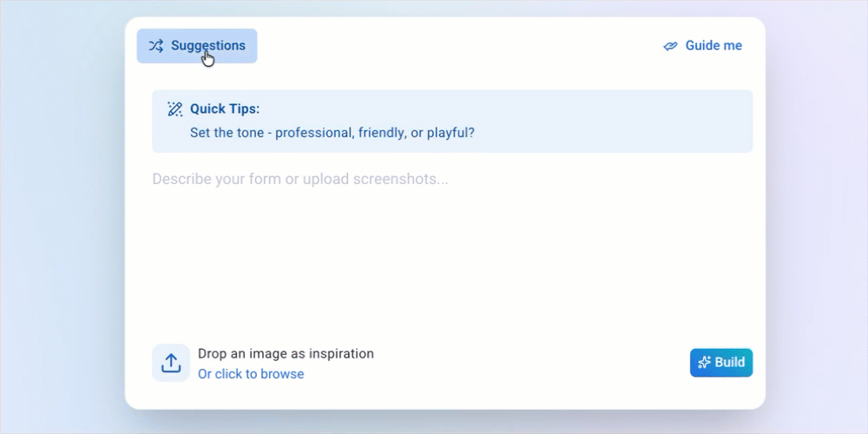Click the shuffle arrows icon beside Suggestions
Screen dimensions: 868x434
pos(155,46)
